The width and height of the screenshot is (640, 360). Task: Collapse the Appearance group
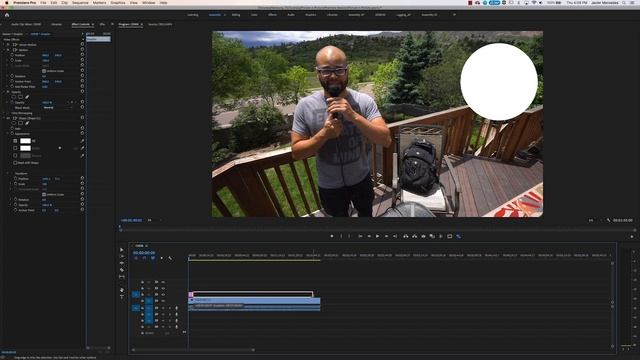coord(8,133)
